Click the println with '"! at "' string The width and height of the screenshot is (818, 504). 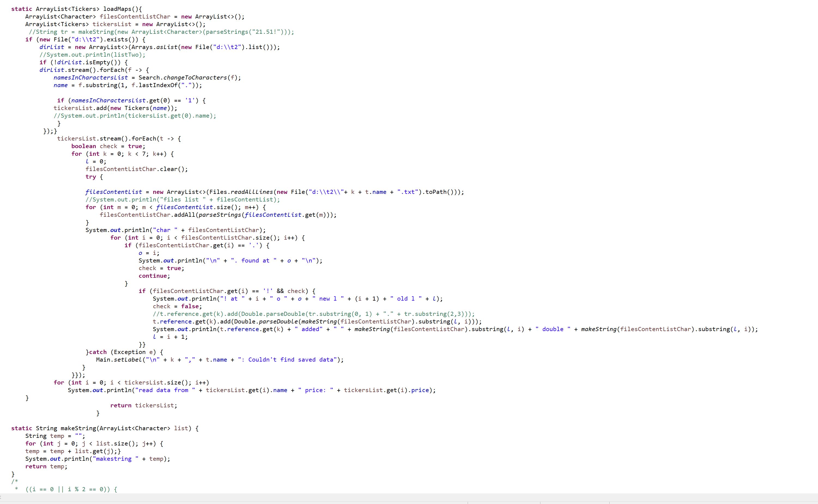pyautogui.click(x=298, y=299)
